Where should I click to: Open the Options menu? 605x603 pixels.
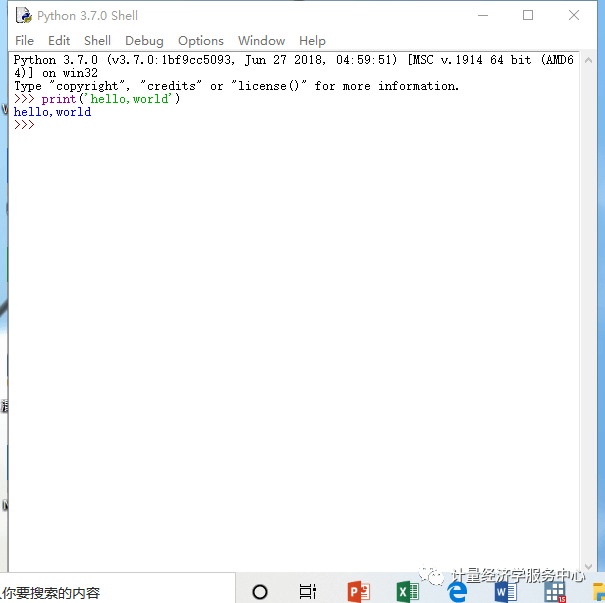click(x=201, y=41)
